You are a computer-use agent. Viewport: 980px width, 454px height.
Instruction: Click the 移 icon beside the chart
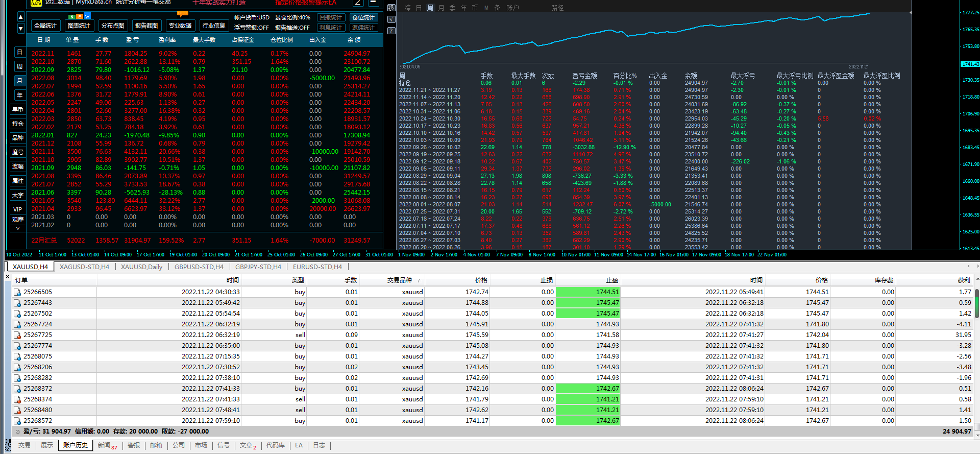click(391, 8)
